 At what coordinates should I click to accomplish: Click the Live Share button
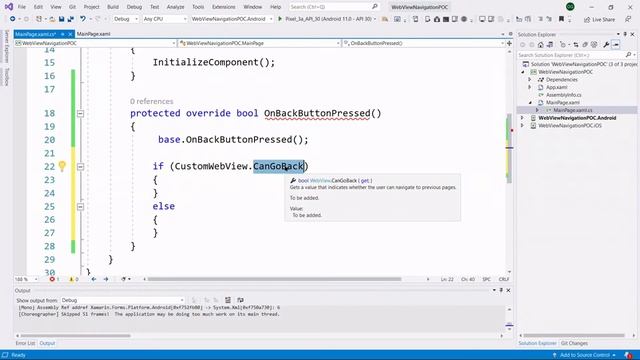click(x=599, y=19)
